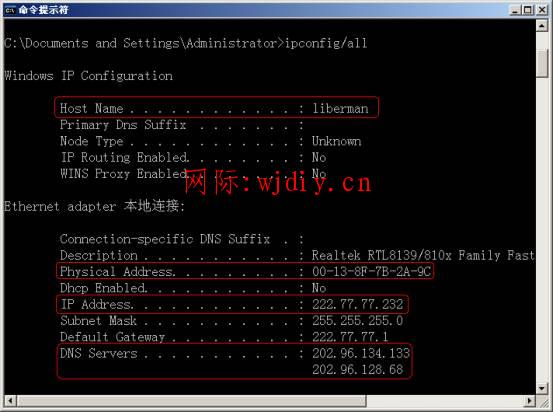Click the empty vertical scrollbar track below thumb
Screen dimensions: 553x412
tap(542, 229)
